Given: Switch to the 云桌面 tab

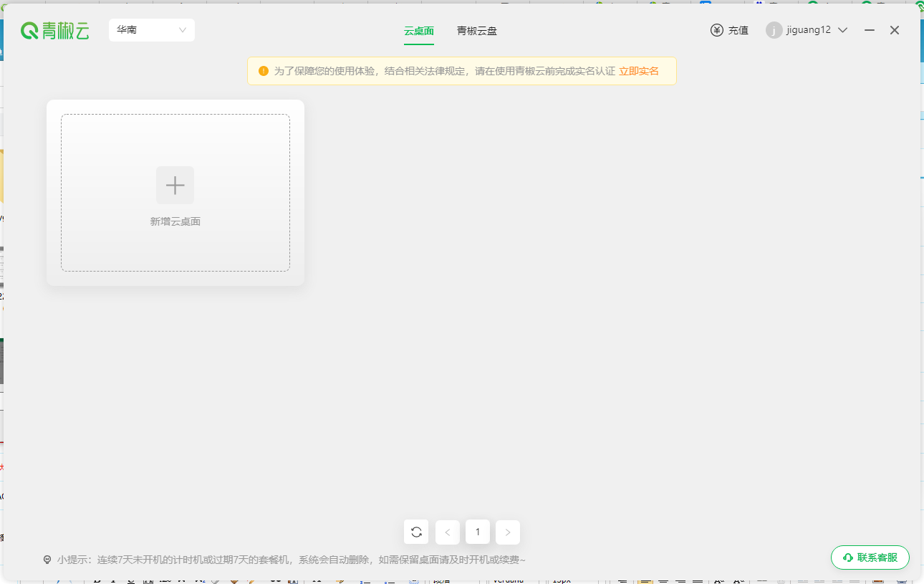Looking at the screenshot, I should coord(419,31).
